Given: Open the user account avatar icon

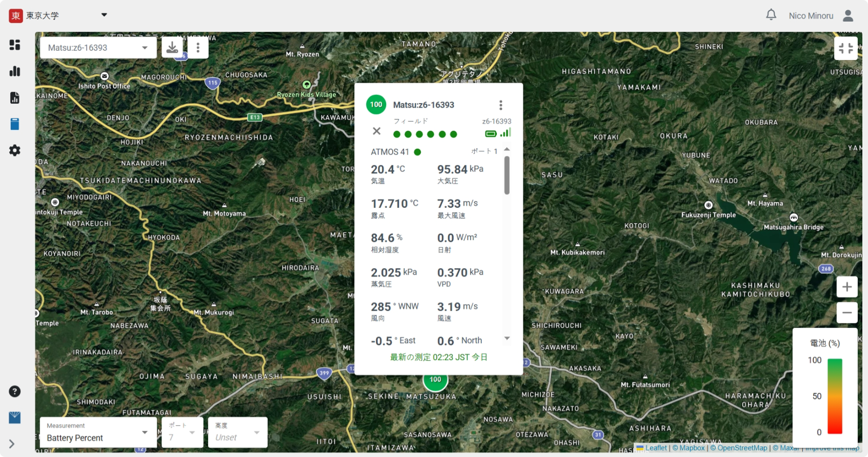Looking at the screenshot, I should point(848,15).
